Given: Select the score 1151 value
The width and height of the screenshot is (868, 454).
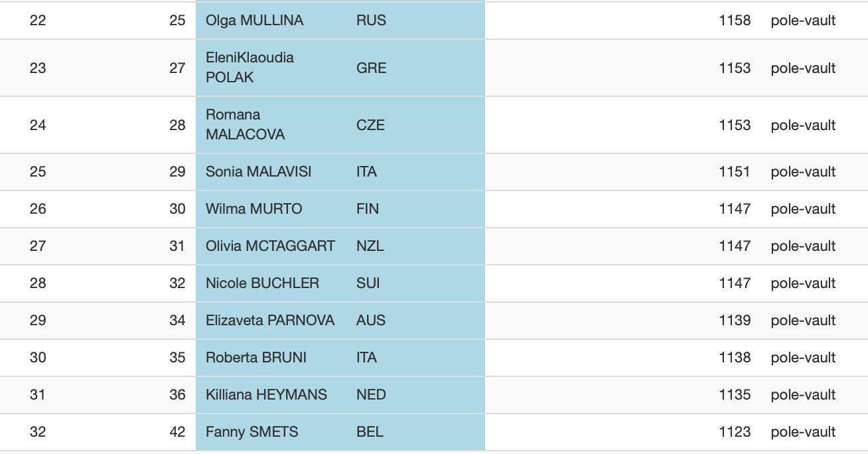Looking at the screenshot, I should click(735, 172).
